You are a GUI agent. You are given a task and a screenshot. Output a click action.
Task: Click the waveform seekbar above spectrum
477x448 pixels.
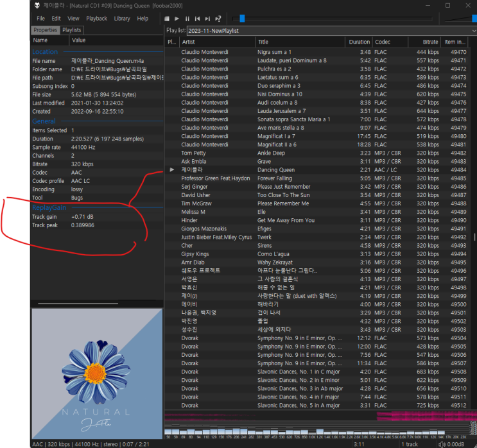(320, 416)
